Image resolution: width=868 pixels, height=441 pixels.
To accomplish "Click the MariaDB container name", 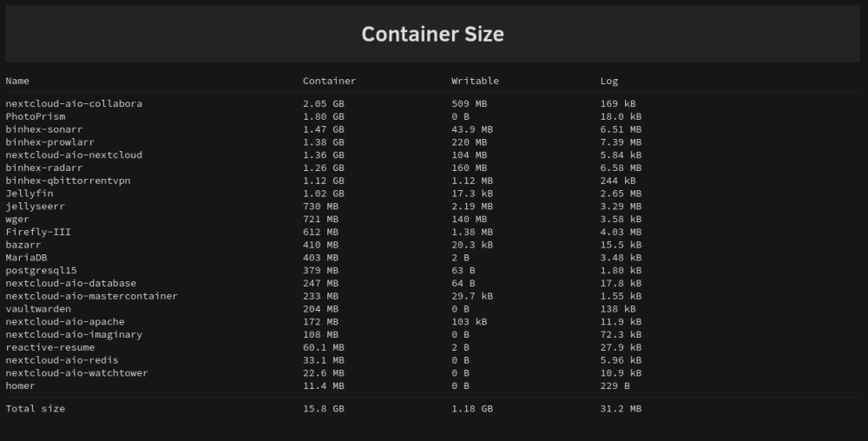I will pos(26,257).
